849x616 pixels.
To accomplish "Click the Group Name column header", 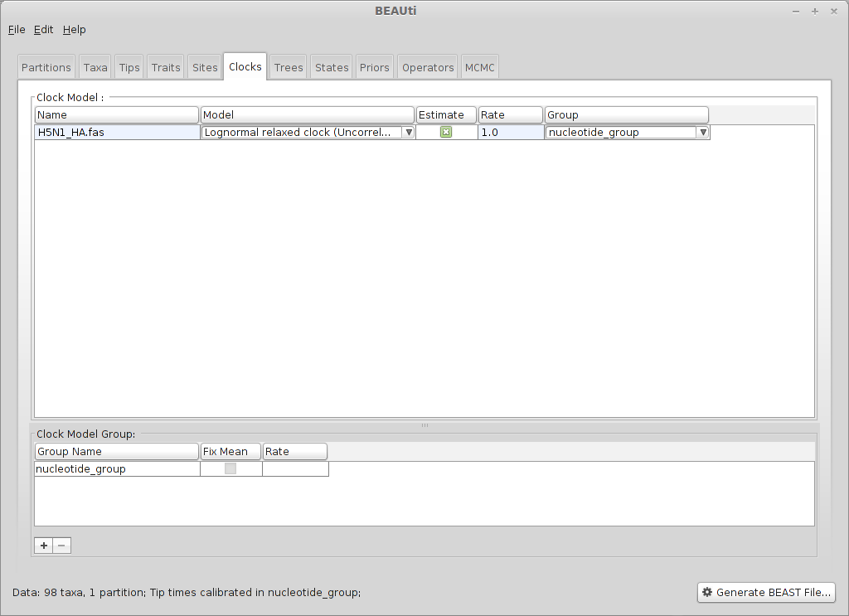I will pyautogui.click(x=116, y=452).
